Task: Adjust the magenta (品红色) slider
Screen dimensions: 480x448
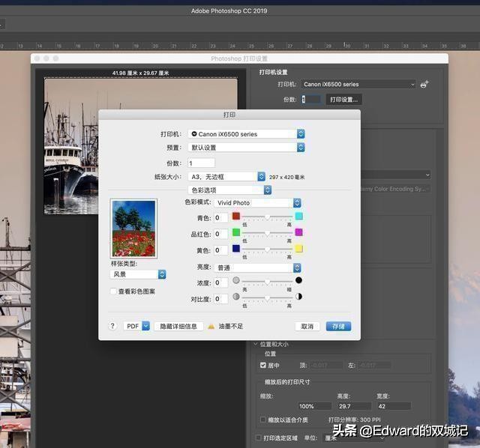Action: point(267,233)
